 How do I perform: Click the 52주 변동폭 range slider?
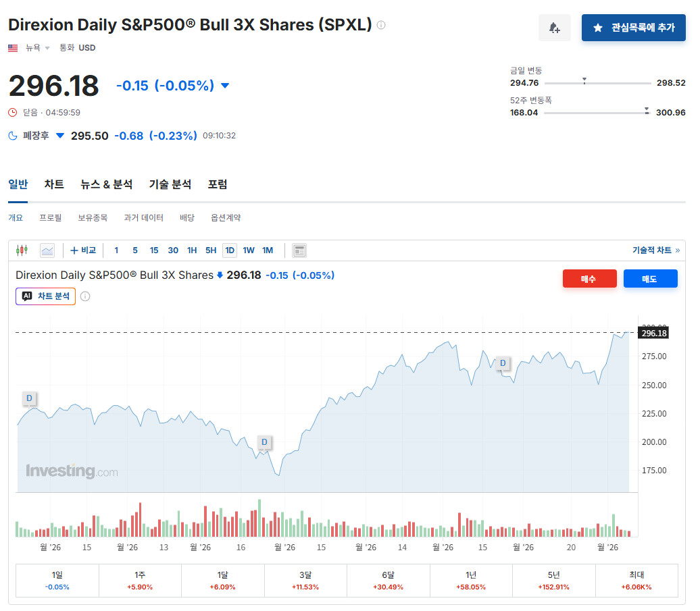[x=597, y=112]
